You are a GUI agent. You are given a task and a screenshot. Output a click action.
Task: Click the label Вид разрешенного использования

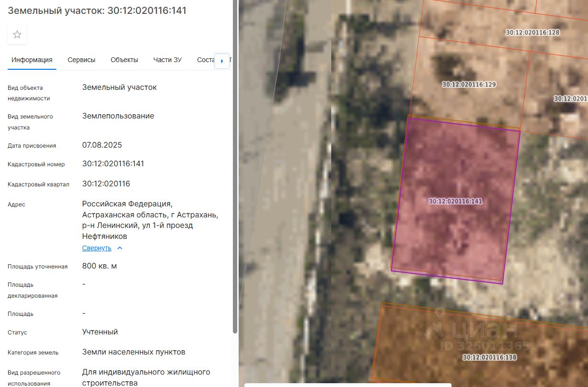click(34, 378)
